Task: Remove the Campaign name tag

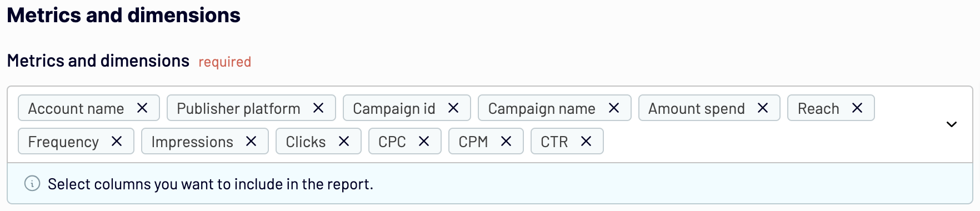Action: pos(614,108)
